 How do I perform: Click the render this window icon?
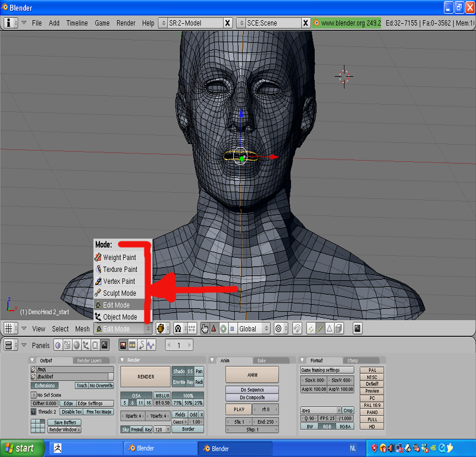click(358, 328)
